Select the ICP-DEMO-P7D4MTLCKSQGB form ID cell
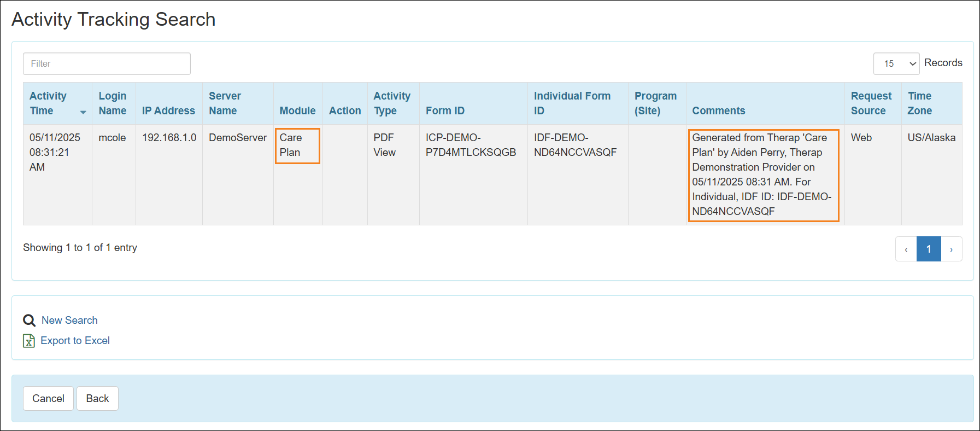Image resolution: width=980 pixels, height=431 pixels. pyautogui.click(x=473, y=174)
